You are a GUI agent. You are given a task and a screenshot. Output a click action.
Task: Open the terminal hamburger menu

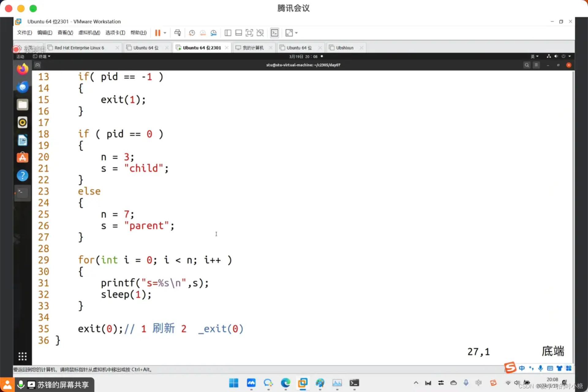coord(536,65)
